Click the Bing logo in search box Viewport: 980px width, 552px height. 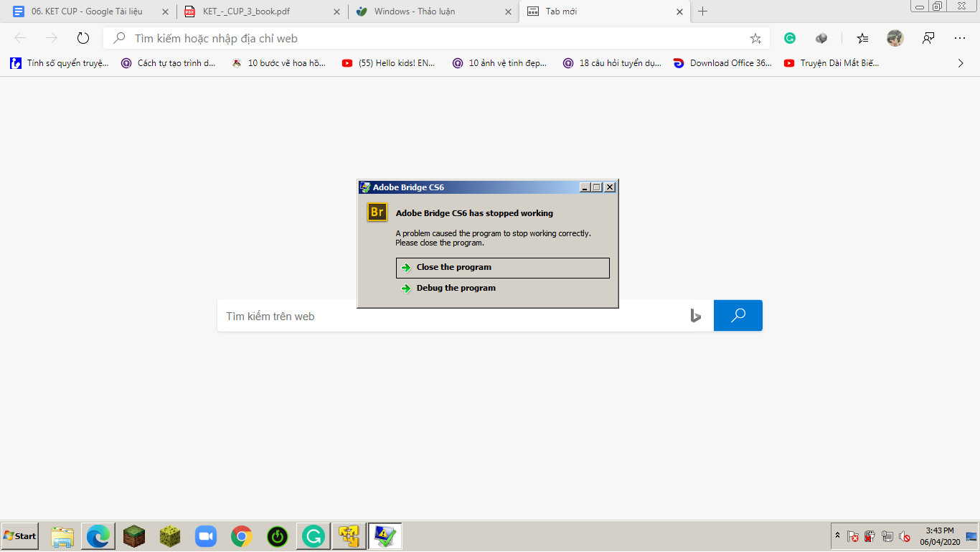(695, 316)
